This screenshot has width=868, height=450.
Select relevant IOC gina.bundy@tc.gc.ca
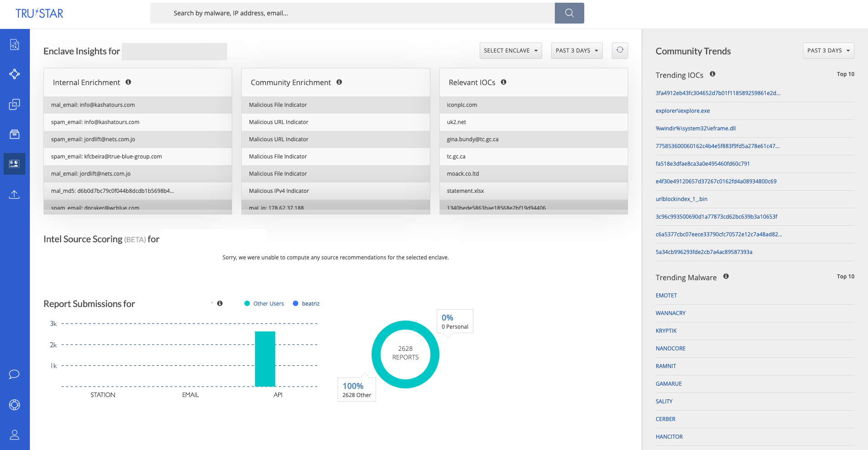[x=534, y=139]
